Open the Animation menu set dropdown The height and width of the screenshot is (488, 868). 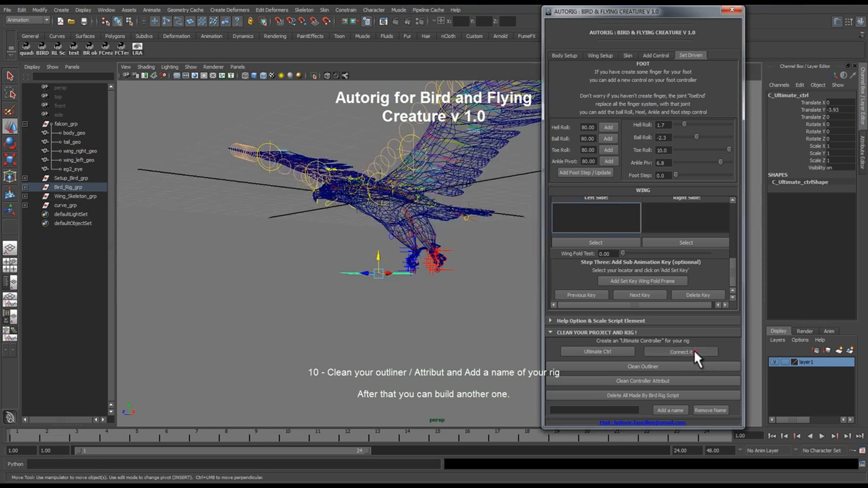pyautogui.click(x=47, y=20)
